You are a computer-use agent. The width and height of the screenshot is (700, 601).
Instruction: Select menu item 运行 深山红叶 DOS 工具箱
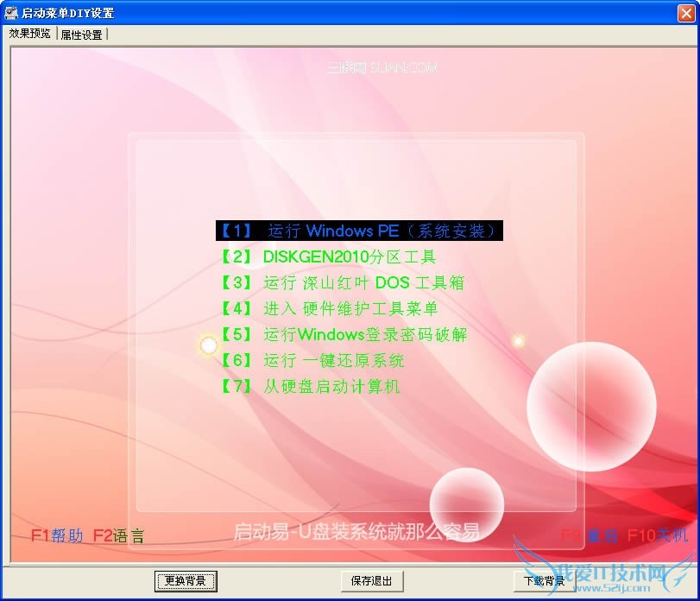tap(343, 282)
